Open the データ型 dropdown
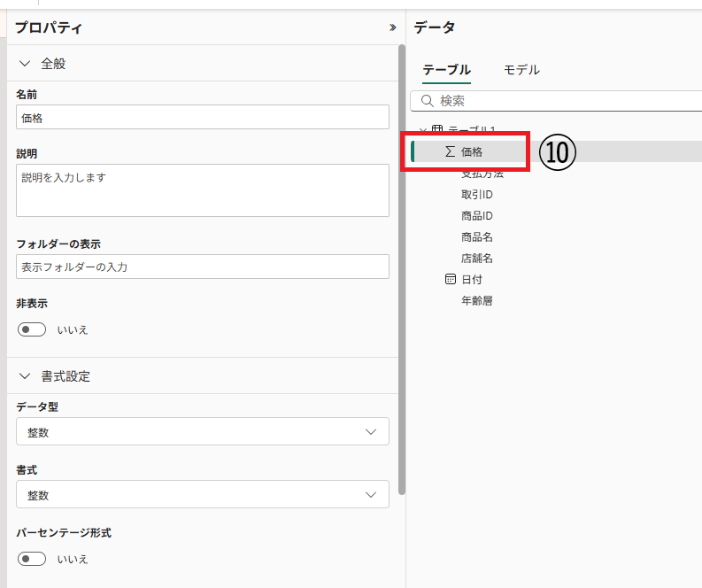The width and height of the screenshot is (702, 588). [202, 431]
